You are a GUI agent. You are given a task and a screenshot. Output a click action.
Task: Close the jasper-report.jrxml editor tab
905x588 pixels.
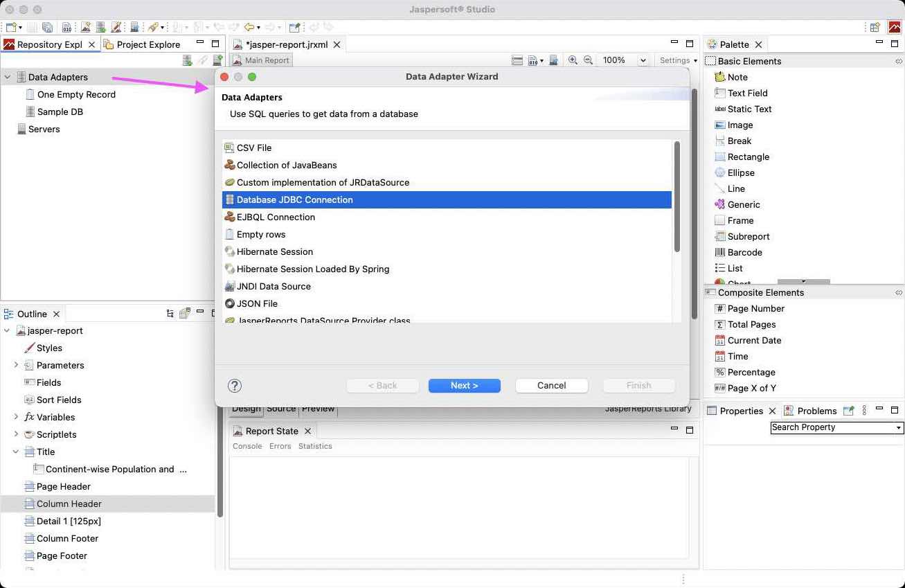[x=337, y=44]
